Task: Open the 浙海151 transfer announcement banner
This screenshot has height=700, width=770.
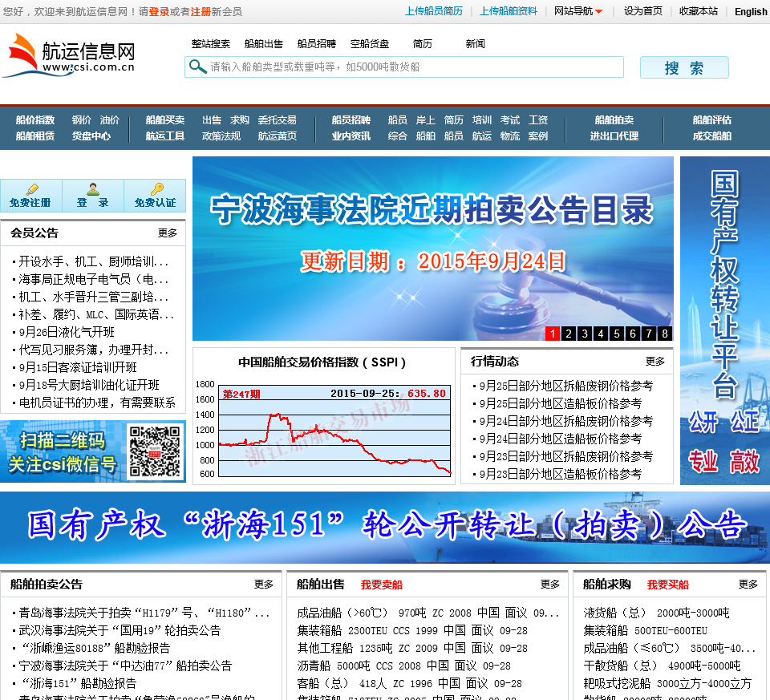Action: [385, 528]
